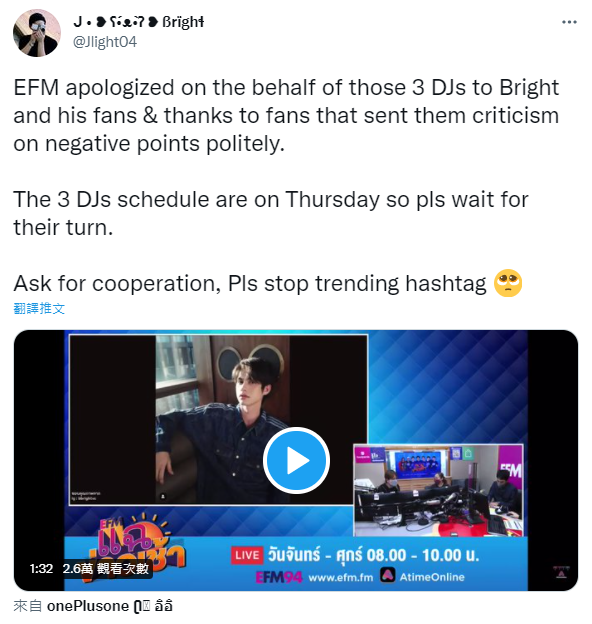
Task: Click the EFM94 logo in video banner
Action: (279, 577)
